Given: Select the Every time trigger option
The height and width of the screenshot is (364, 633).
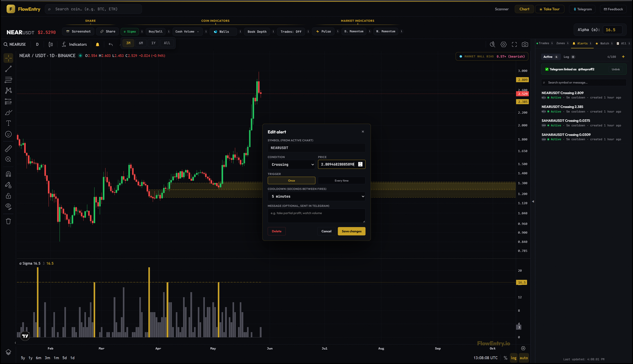Looking at the screenshot, I should coord(342,180).
